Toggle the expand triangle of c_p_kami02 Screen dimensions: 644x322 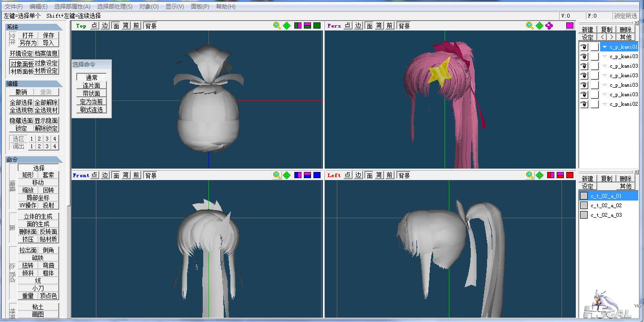coord(604,104)
